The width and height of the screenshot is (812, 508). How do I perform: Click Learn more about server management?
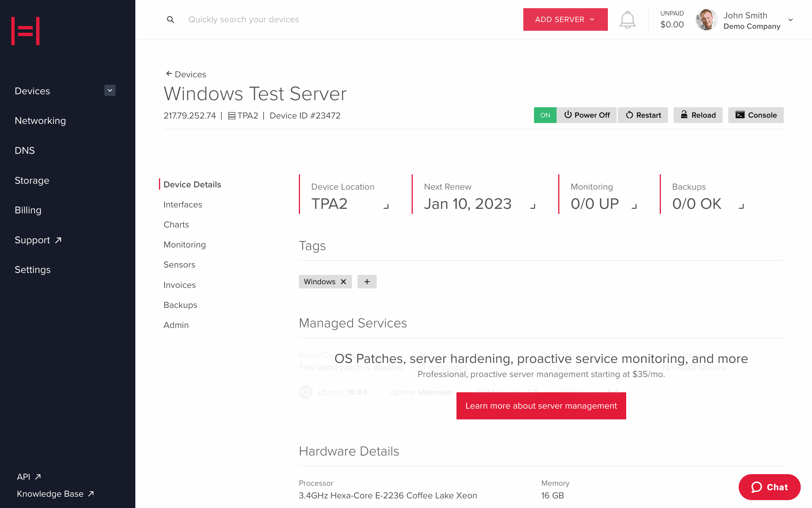[541, 406]
